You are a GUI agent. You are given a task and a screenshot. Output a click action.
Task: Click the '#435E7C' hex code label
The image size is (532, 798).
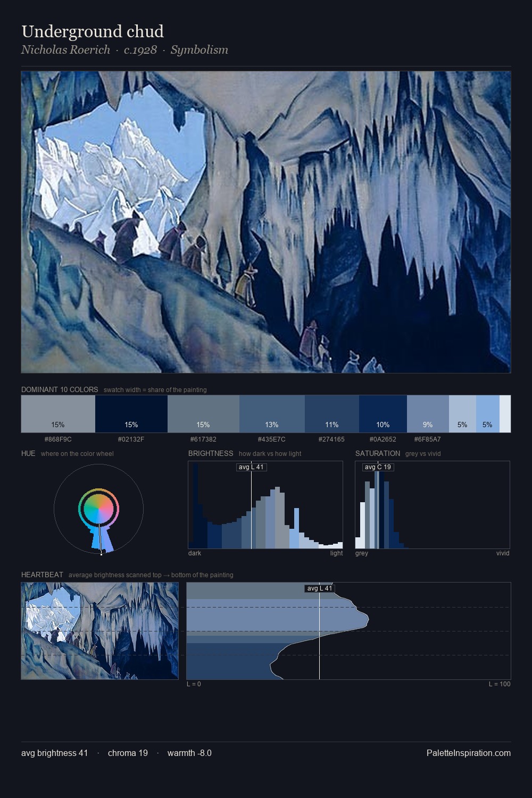(x=272, y=439)
